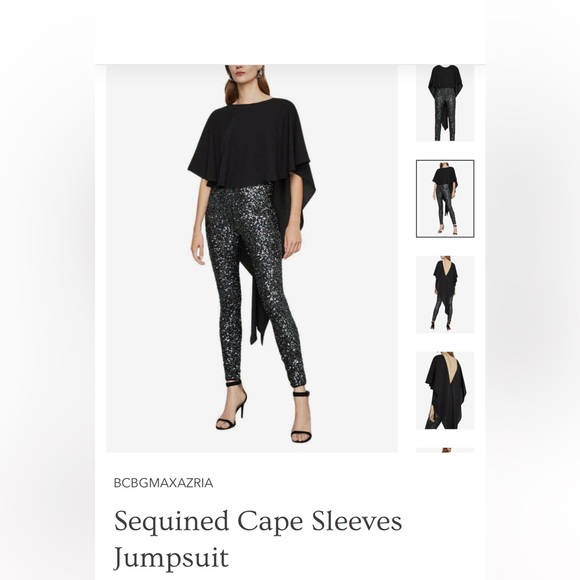The image size is (580, 580).
Task: Click the word Sequined in the title
Action: click(x=171, y=522)
